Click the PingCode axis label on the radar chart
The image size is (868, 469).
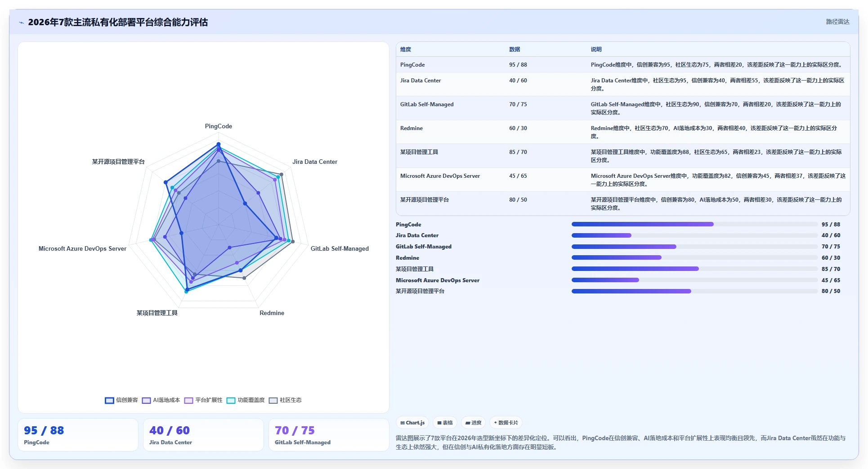tap(219, 126)
